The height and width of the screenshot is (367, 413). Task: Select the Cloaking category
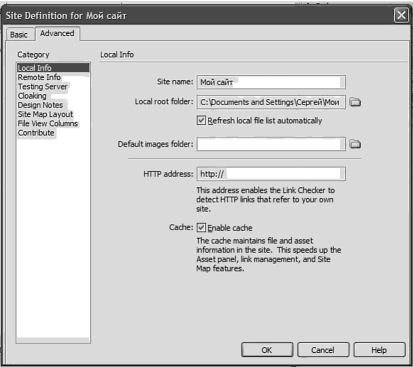(x=53, y=96)
